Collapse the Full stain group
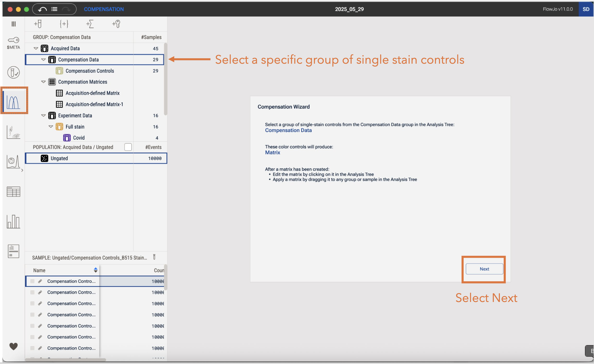The height and width of the screenshot is (364, 594). [51, 127]
